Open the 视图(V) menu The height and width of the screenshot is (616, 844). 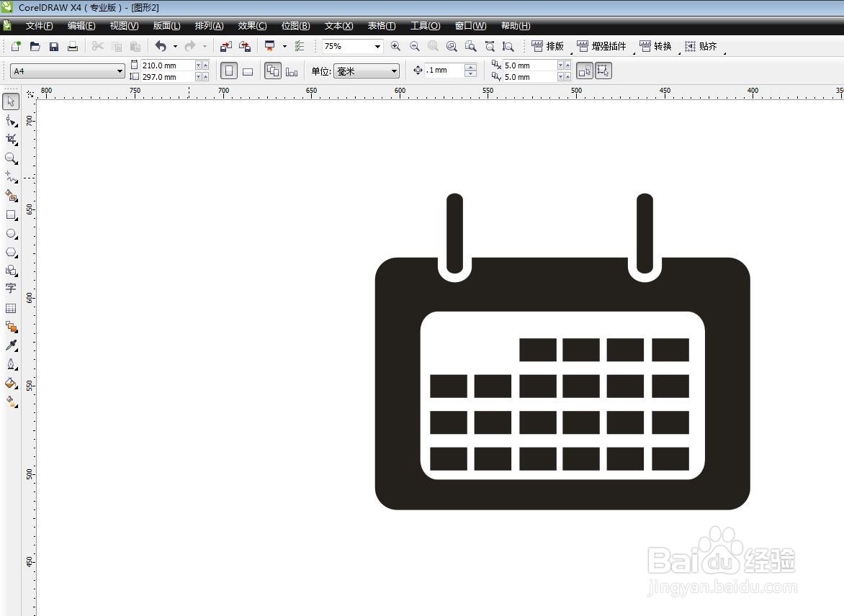[x=124, y=26]
